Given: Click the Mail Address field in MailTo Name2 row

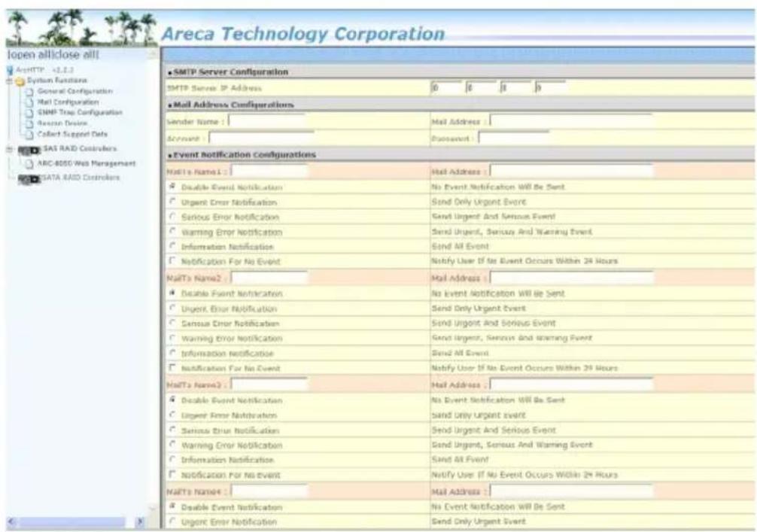Looking at the screenshot, I should point(572,278).
